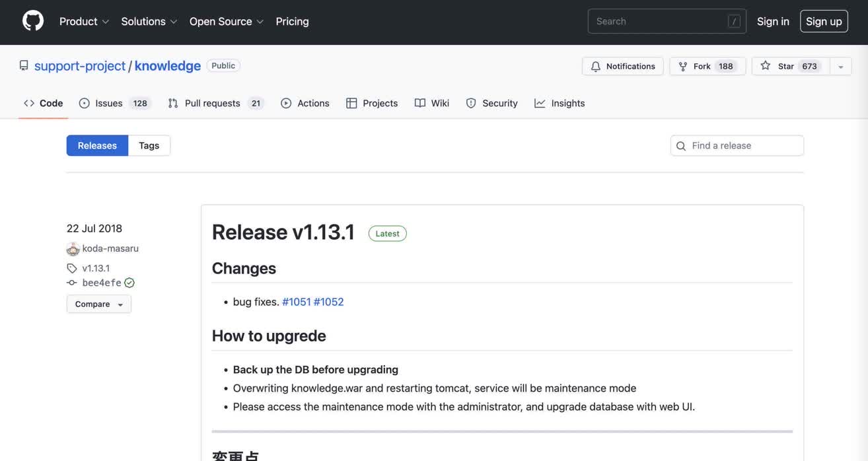Click the Public visibility badge
This screenshot has width=868, height=461.
(x=223, y=65)
